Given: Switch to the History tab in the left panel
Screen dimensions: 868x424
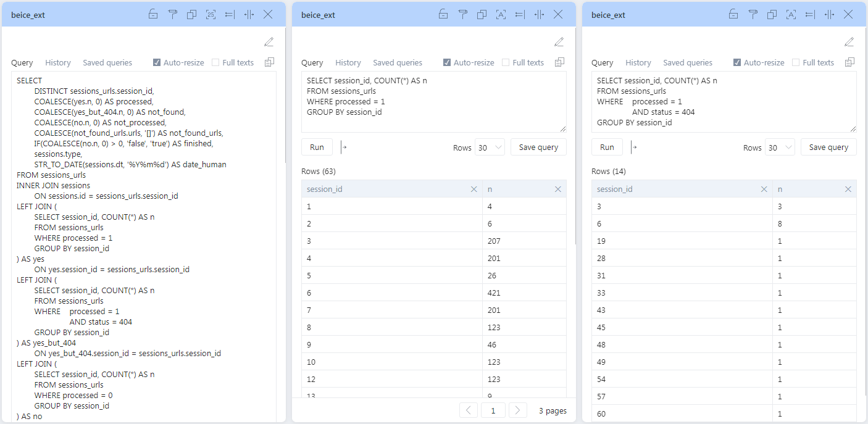Looking at the screenshot, I should pyautogui.click(x=57, y=62).
